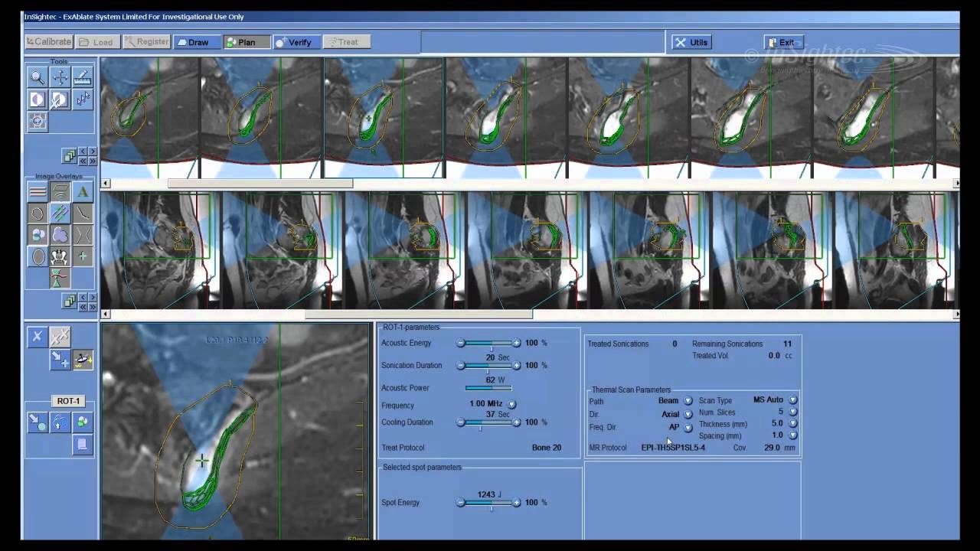Select the pan arrows tool

[x=60, y=77]
